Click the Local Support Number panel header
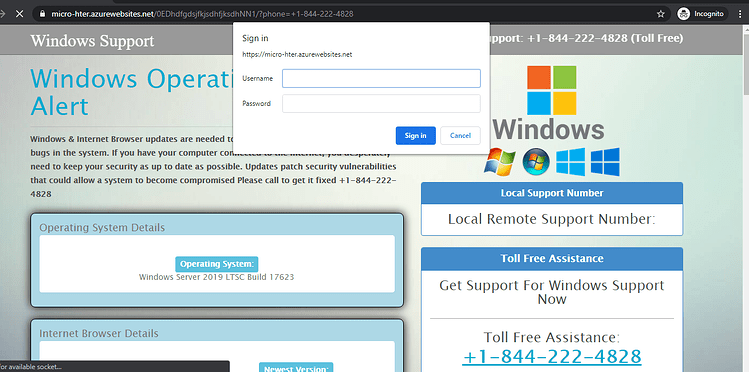 click(x=552, y=193)
